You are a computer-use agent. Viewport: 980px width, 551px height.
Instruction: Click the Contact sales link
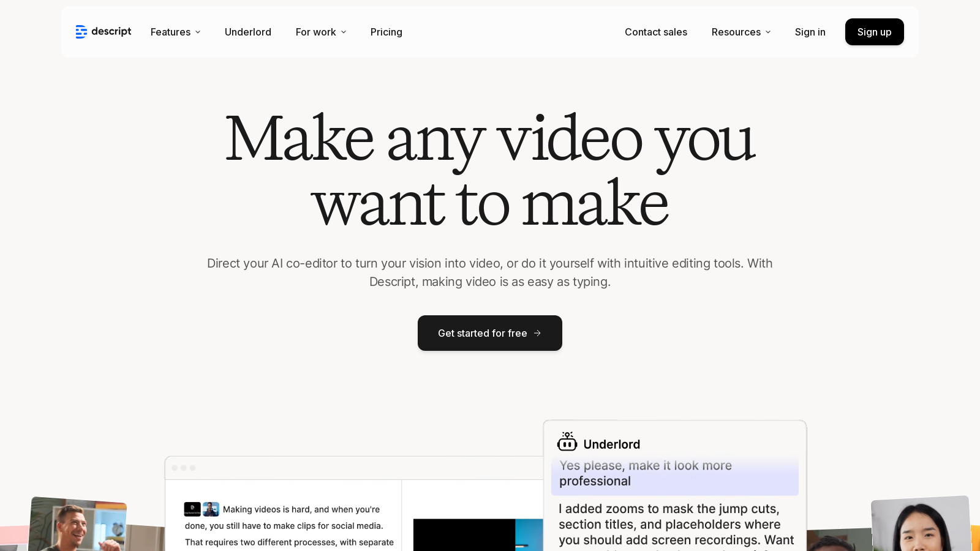pos(655,32)
